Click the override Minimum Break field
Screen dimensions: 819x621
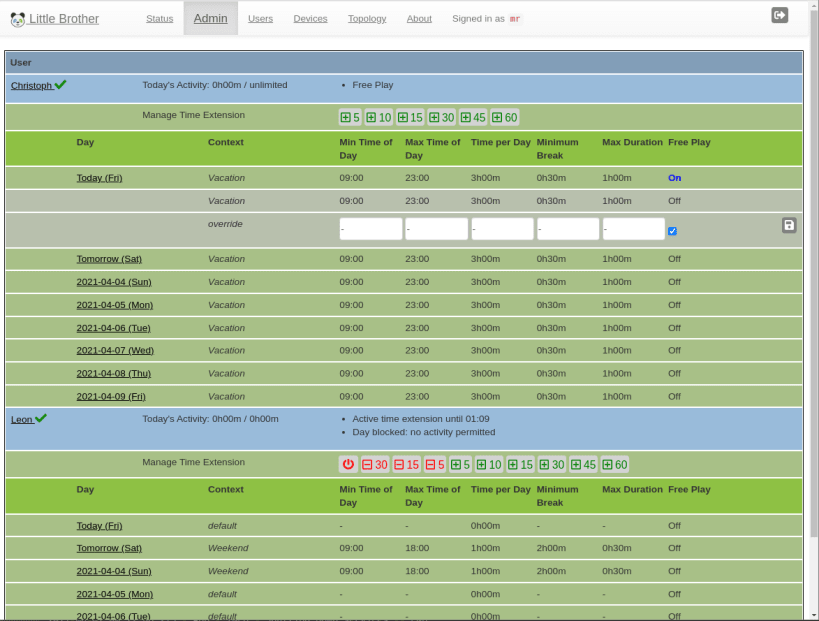pos(568,229)
